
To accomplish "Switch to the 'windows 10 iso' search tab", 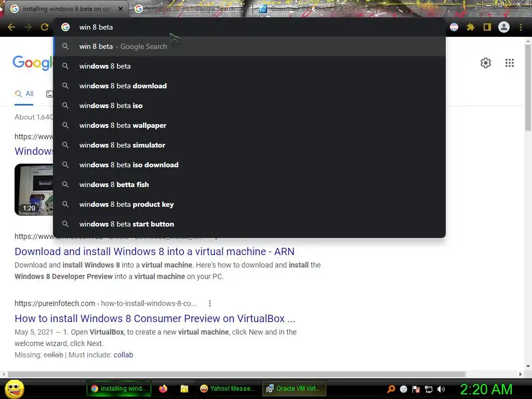I will pyautogui.click(x=190, y=9).
